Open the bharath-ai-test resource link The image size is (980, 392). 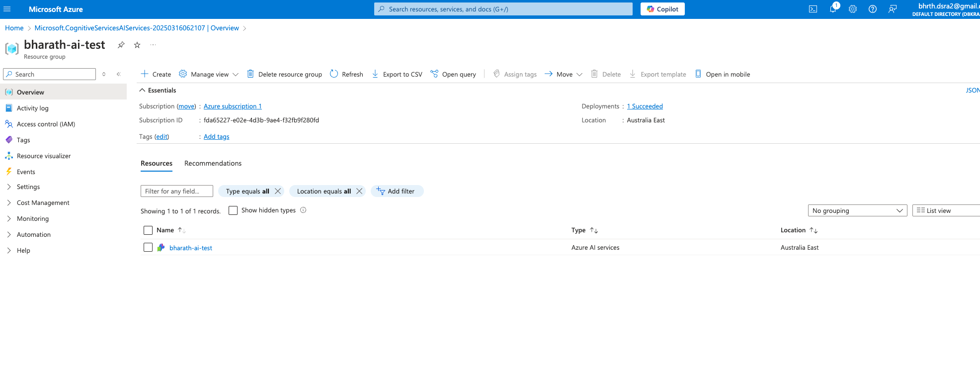coord(191,248)
